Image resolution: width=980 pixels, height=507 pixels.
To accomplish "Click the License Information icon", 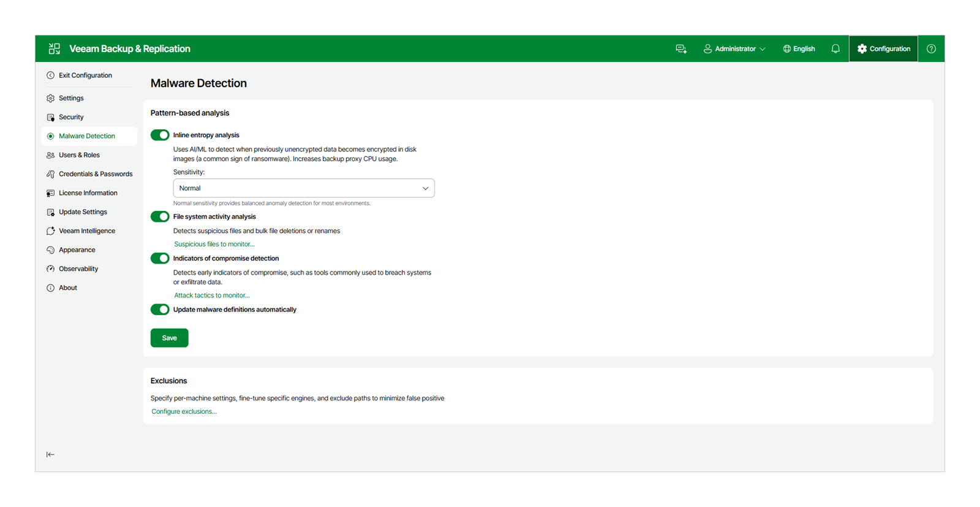I will coord(50,193).
